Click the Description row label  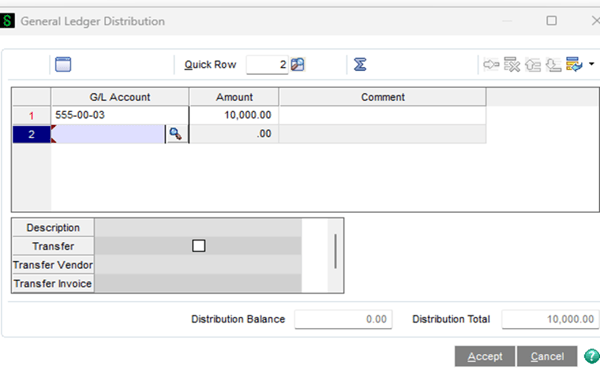point(53,228)
